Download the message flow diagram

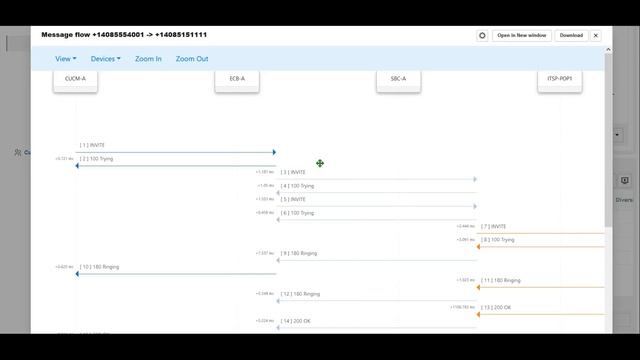tap(571, 36)
